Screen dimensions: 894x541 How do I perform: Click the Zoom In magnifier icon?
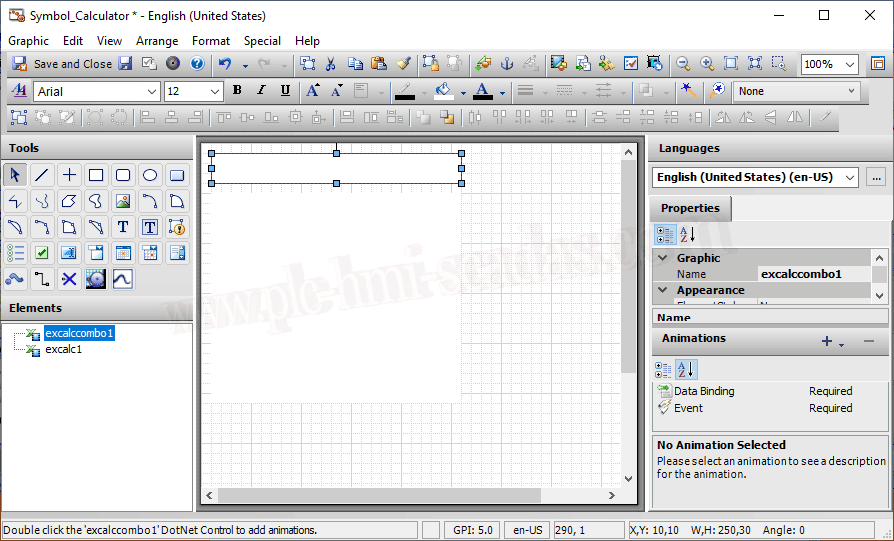pyautogui.click(x=707, y=64)
